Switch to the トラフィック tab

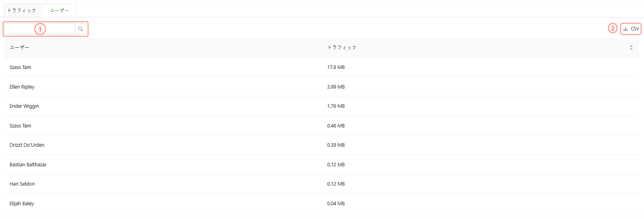pyautogui.click(x=22, y=10)
